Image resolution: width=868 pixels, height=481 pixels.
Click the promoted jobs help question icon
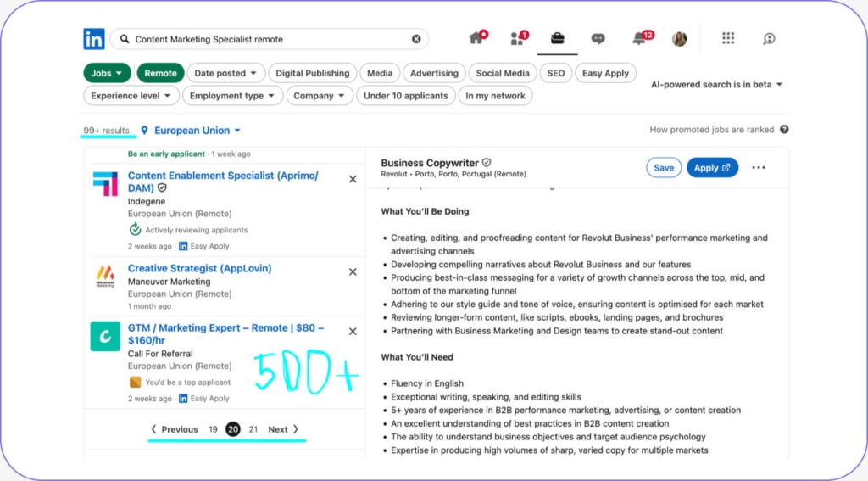click(x=784, y=129)
